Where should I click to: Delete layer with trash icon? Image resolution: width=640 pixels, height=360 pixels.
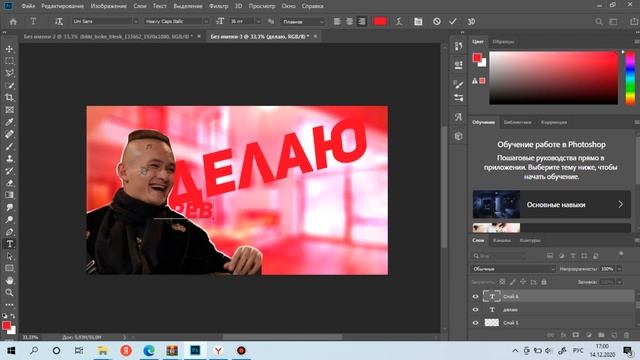(627, 335)
